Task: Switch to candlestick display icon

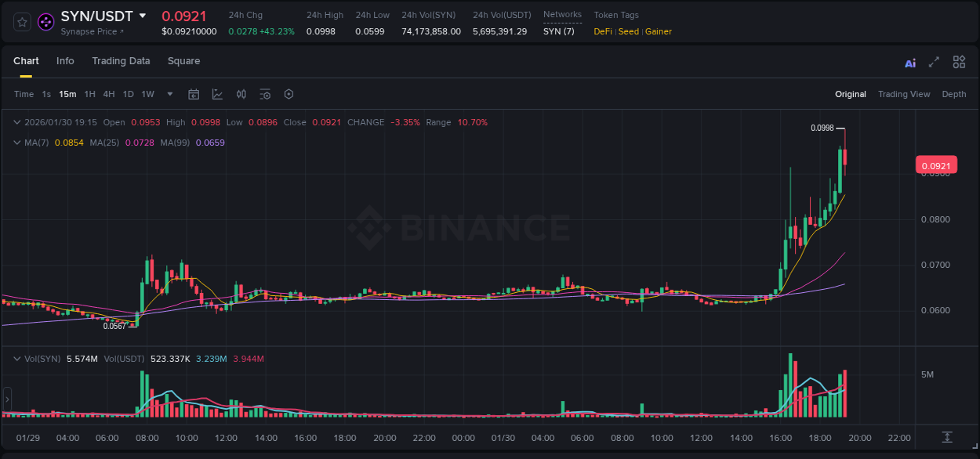Action: point(241,94)
